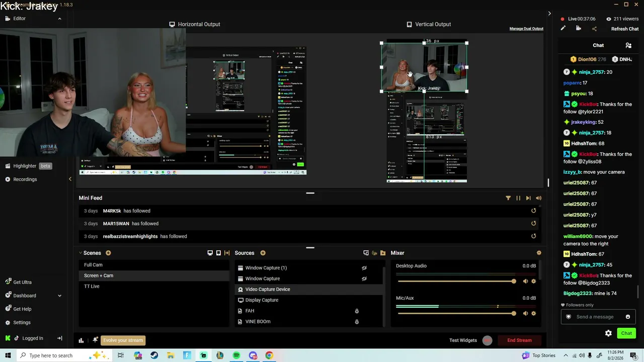Expand the Dashboard submenu chevron
644x362 pixels.
59,296
